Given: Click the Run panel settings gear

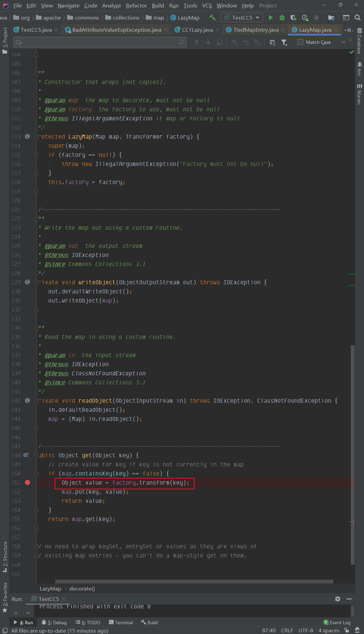Looking at the screenshot, I should point(338,599).
